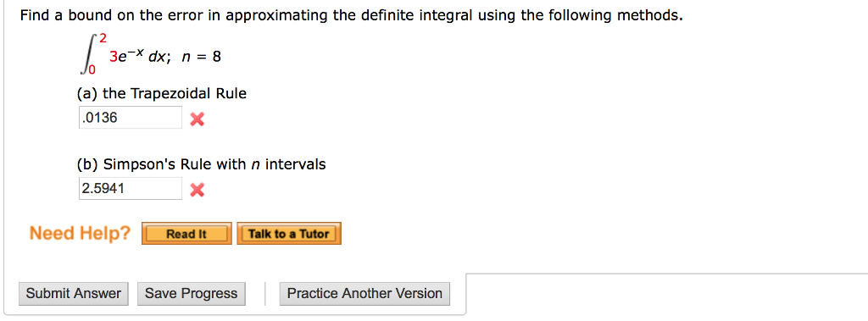Screen dimensions: 868x321
Task: Click the red upper limit 2 of the integral
Action: click(x=103, y=39)
